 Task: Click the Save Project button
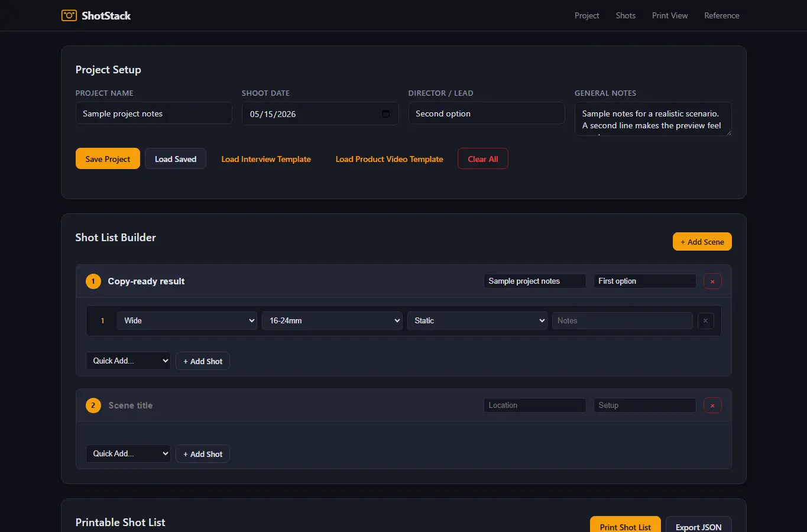point(108,158)
